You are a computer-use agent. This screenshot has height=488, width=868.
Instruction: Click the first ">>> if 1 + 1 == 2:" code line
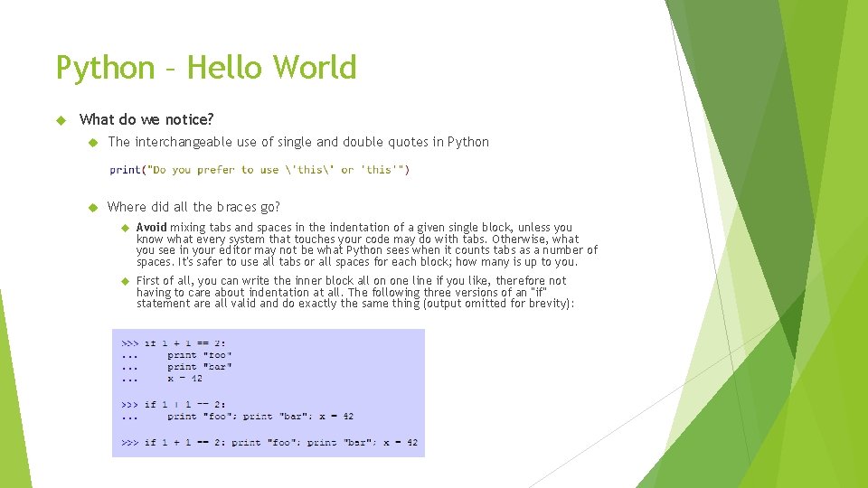174,343
